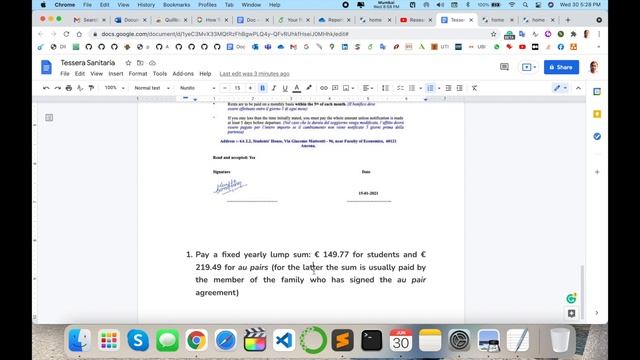
Task: Open the text alignment dropdown
Action: pyautogui.click(x=368, y=88)
